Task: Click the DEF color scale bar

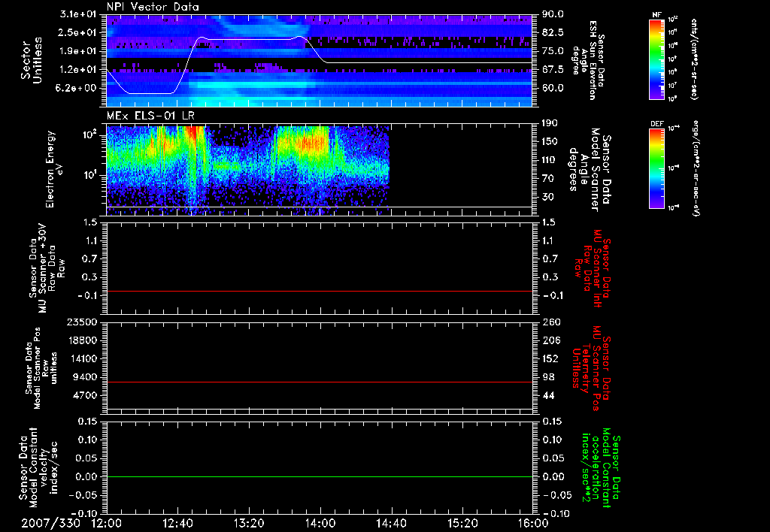Action: pyautogui.click(x=657, y=168)
